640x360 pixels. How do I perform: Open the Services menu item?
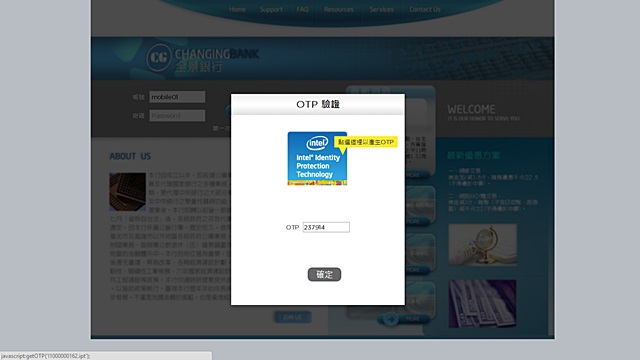click(381, 9)
